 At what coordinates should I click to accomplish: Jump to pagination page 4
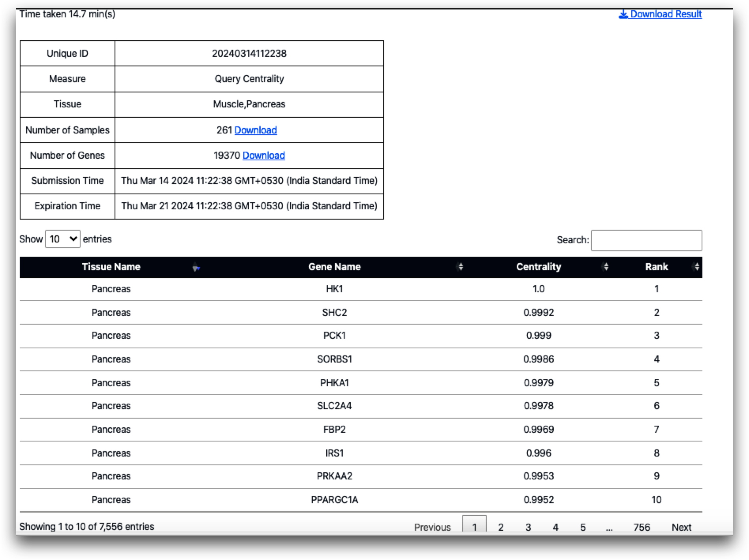click(555, 527)
